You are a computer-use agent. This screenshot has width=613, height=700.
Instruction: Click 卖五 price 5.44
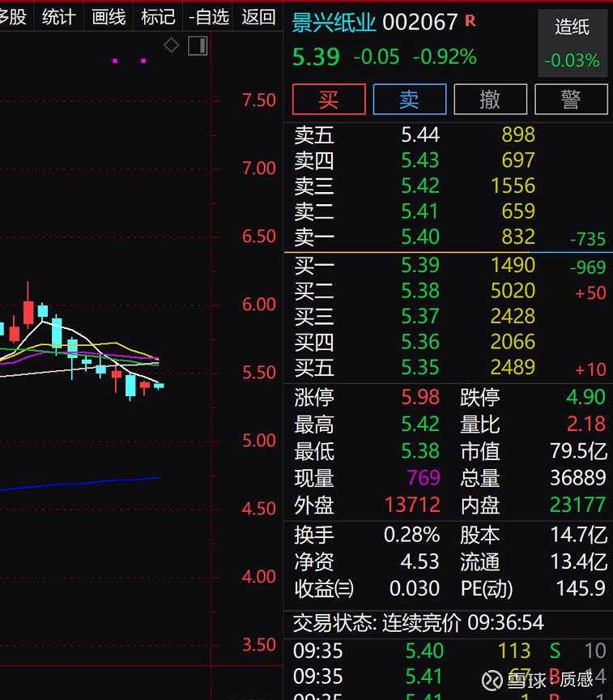[420, 134]
